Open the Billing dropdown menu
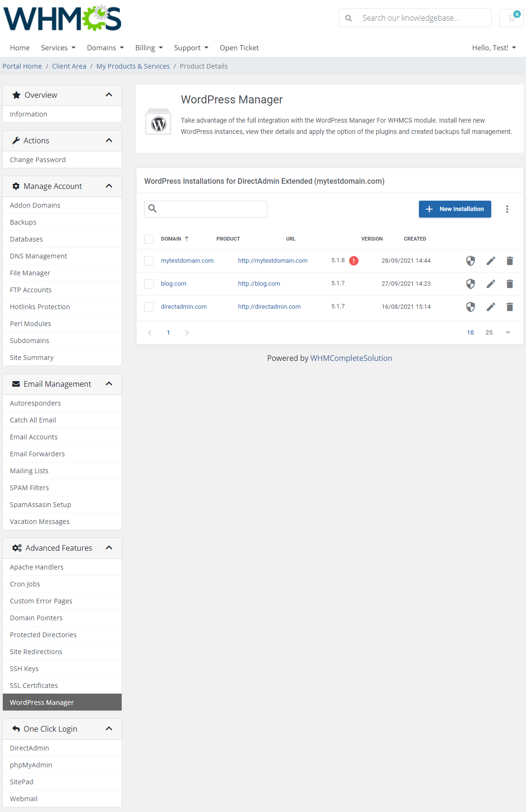526x812 pixels. [149, 48]
